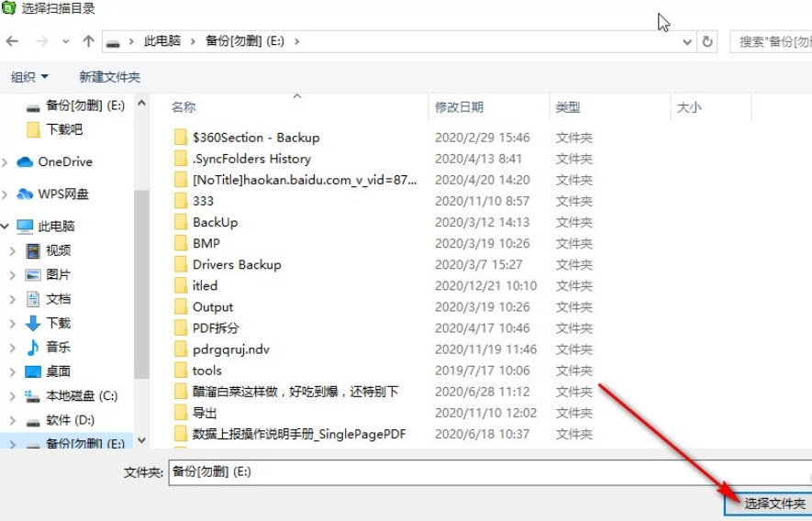Sort by 修改日期 column header
The width and height of the screenshot is (812, 521).
[459, 107]
